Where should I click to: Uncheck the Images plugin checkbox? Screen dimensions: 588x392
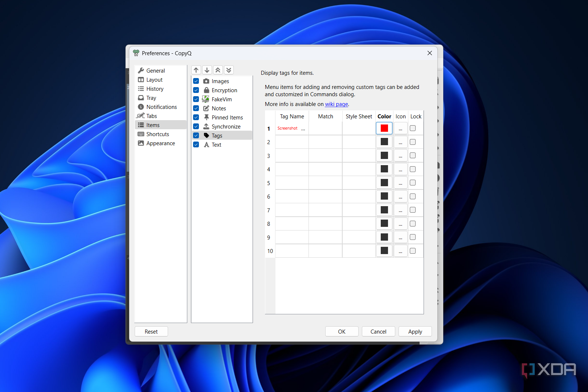pos(196,81)
